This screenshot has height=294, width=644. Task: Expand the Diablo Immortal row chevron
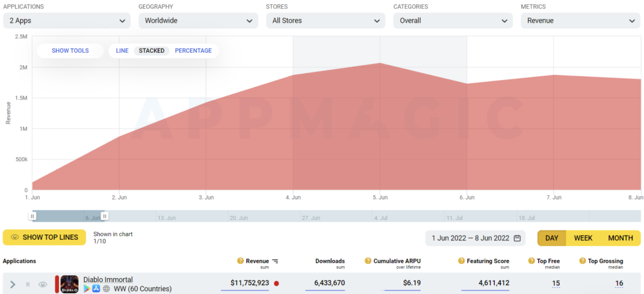click(13, 285)
